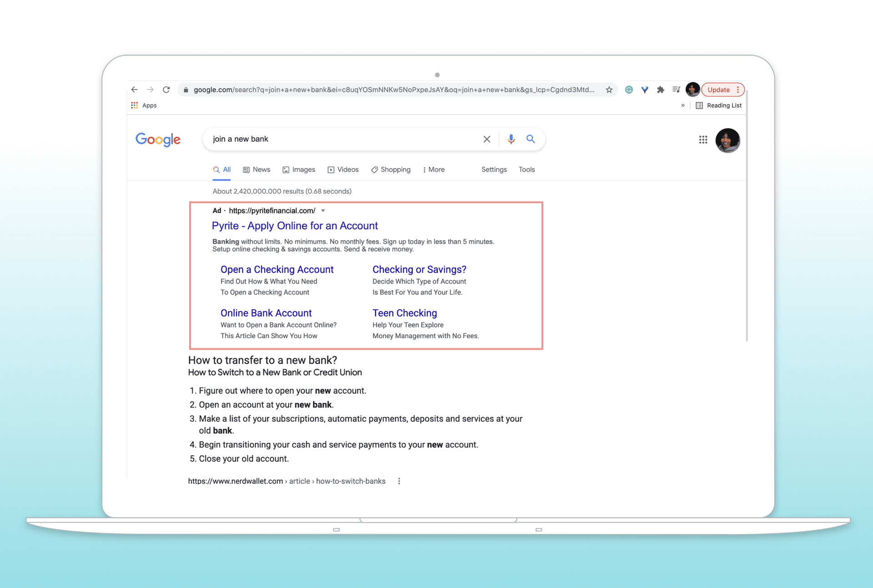Screen dimensions: 873x588
Task: Bookmark this page with the star icon
Action: (x=609, y=90)
